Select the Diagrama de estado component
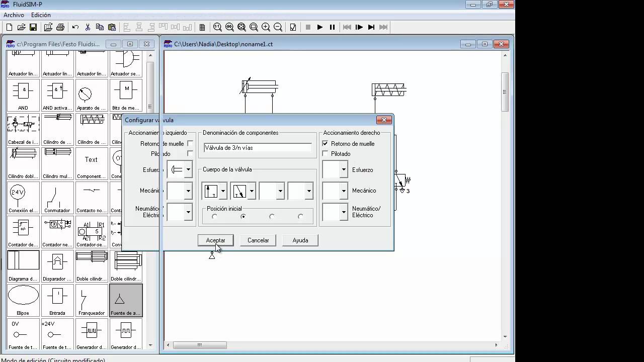This screenshot has height=362, width=644. tap(23, 266)
